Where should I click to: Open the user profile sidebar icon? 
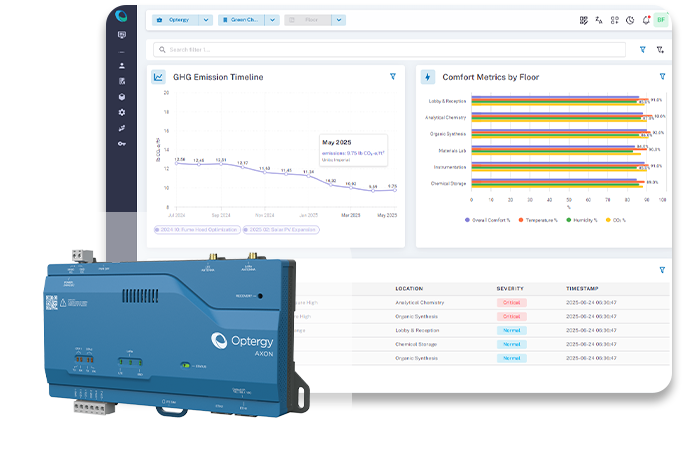click(x=122, y=65)
